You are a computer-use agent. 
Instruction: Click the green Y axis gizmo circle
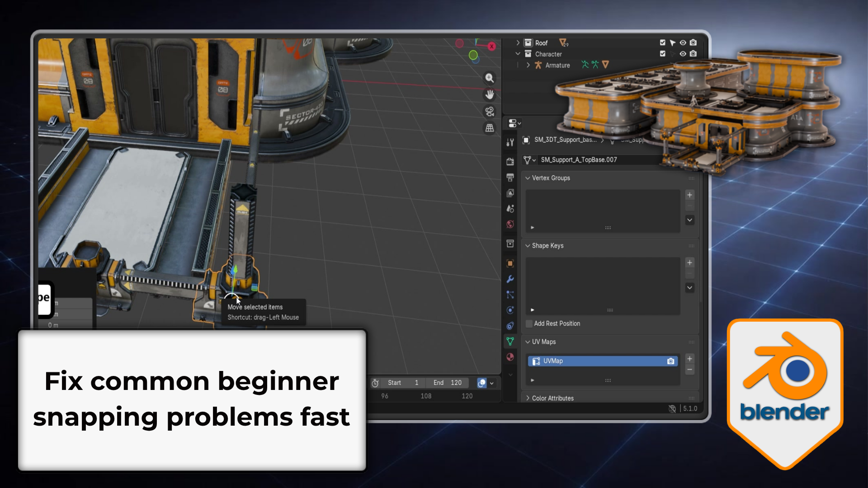tap(473, 55)
